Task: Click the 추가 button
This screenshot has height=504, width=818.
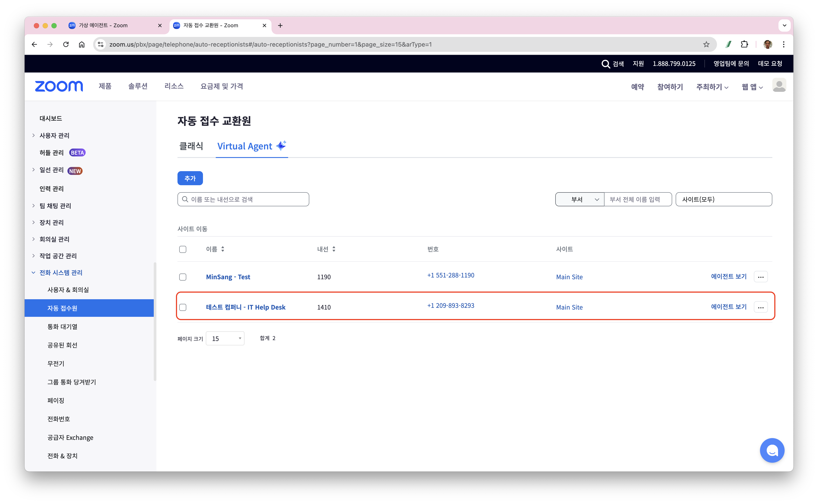Action: [x=190, y=178]
